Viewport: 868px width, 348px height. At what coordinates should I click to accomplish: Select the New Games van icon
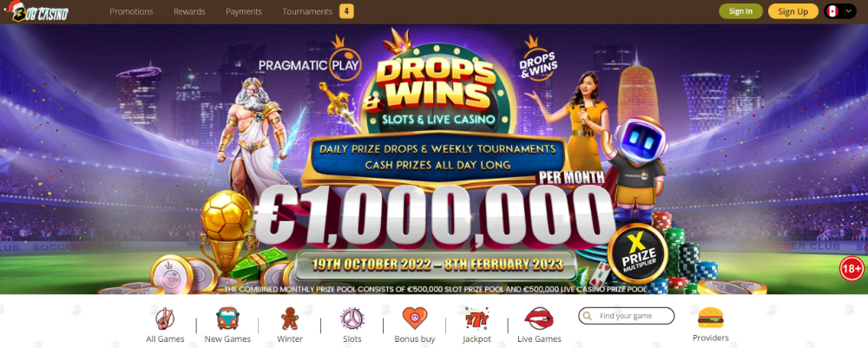pos(227,319)
